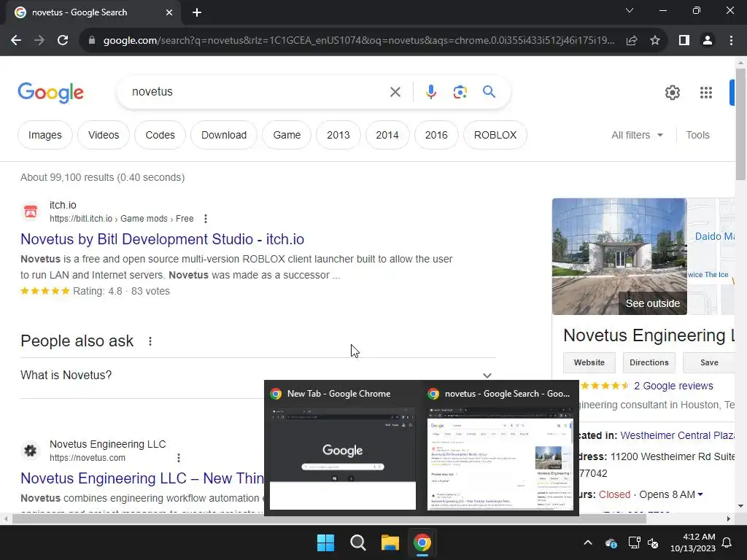
Task: Open the Chrome three-dot menu
Action: tap(731, 41)
